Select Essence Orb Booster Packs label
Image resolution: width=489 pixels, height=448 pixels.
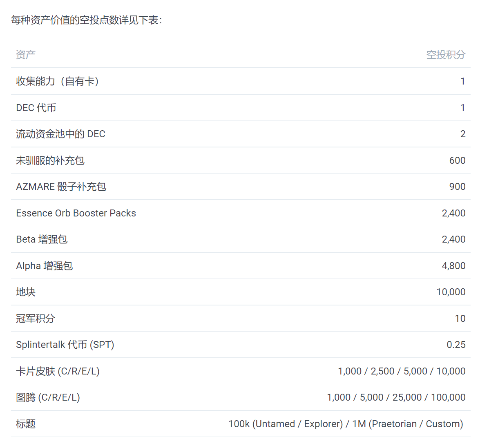pyautogui.click(x=76, y=213)
